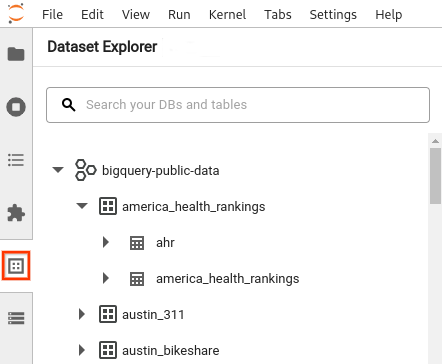Click the Dataset Explorer panel title
Image resolution: width=442 pixels, height=364 pixels.
102,47
